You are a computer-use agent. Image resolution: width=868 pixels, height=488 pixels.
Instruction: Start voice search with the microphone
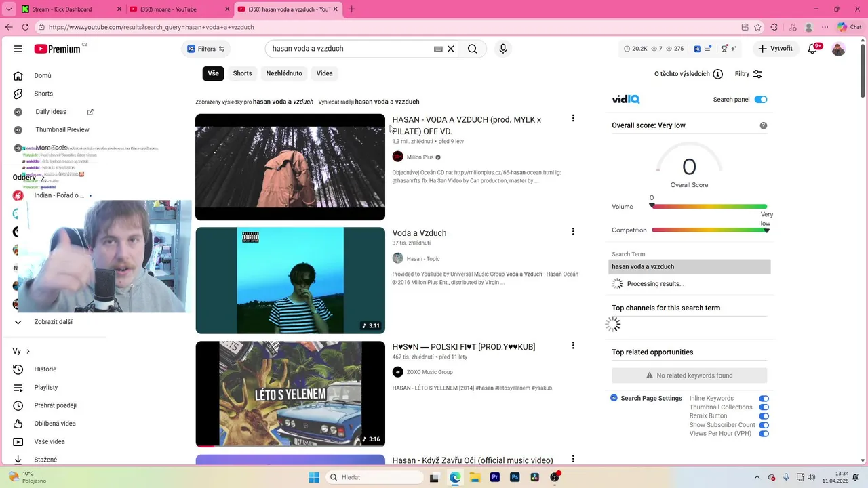click(x=503, y=49)
